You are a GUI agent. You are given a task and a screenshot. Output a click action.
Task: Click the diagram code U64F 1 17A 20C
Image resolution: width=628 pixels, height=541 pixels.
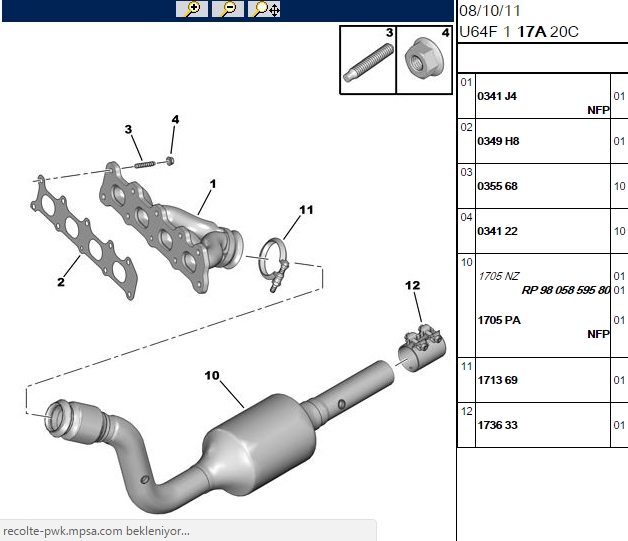pyautogui.click(x=519, y=32)
